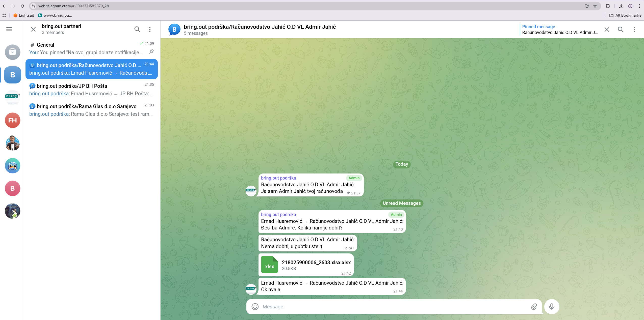Click the www.bring.ou... bookmark
644x320 pixels.
coord(55,15)
